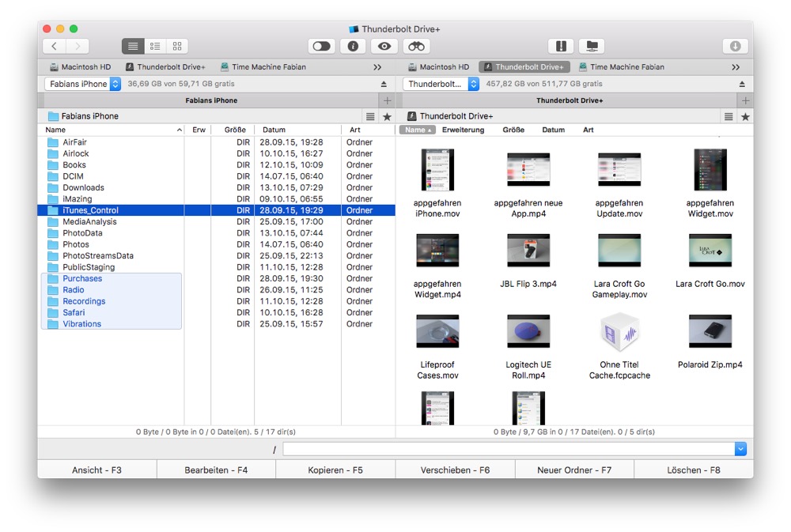Select the iTunes_Control folder row

coord(217,210)
